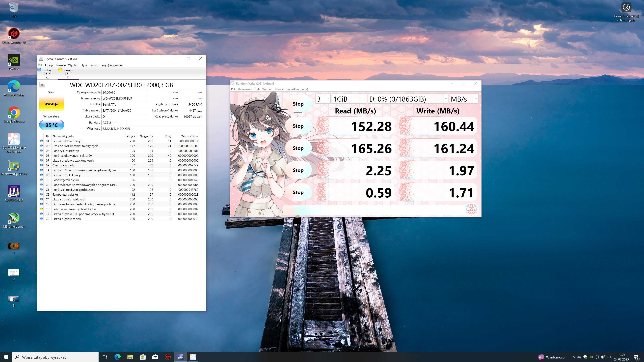Click the C6 'Ilość nie naprawionych sektorów' row
The width and height of the screenshot is (644, 362).
tap(120, 209)
